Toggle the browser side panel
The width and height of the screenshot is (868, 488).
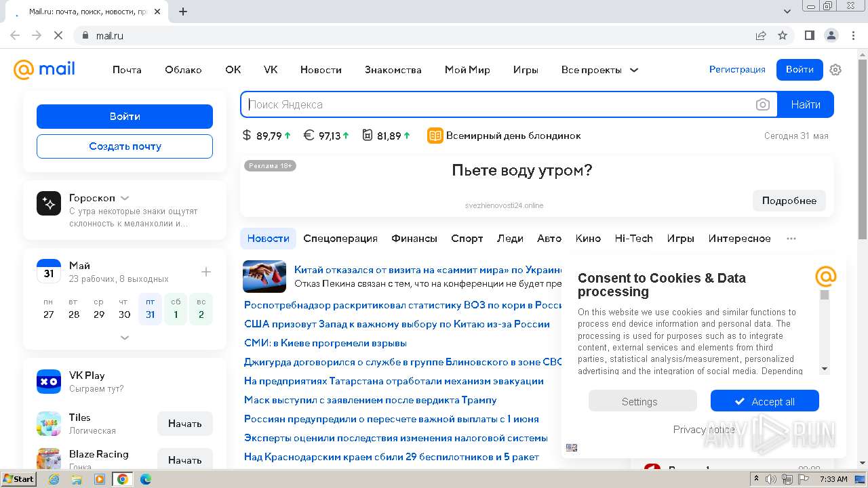pyautogui.click(x=809, y=35)
